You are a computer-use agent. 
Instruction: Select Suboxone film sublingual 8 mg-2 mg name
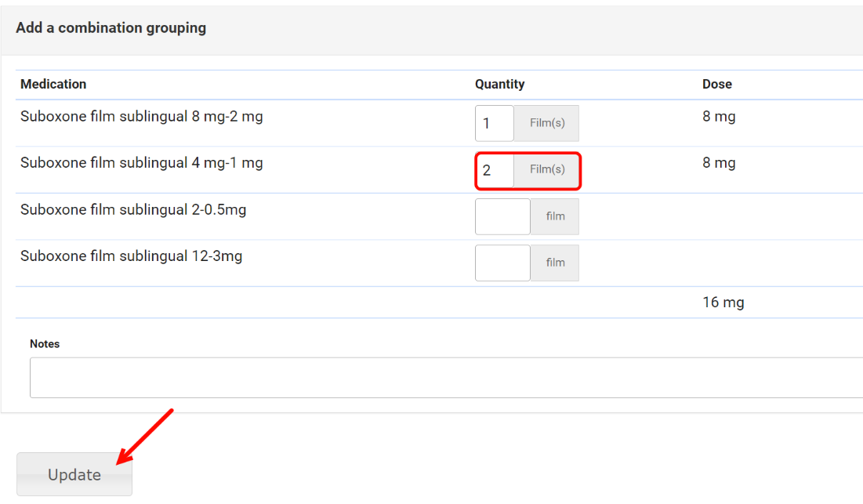point(141,117)
